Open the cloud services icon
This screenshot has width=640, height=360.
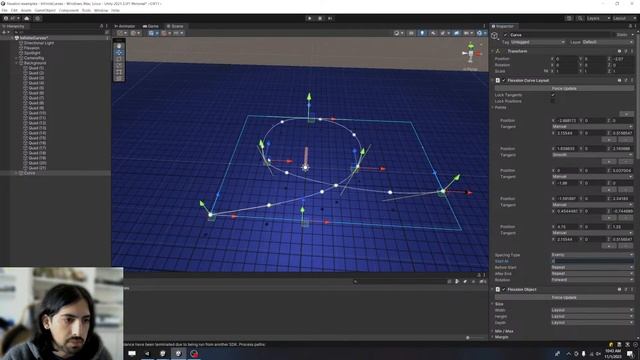coord(27,18)
